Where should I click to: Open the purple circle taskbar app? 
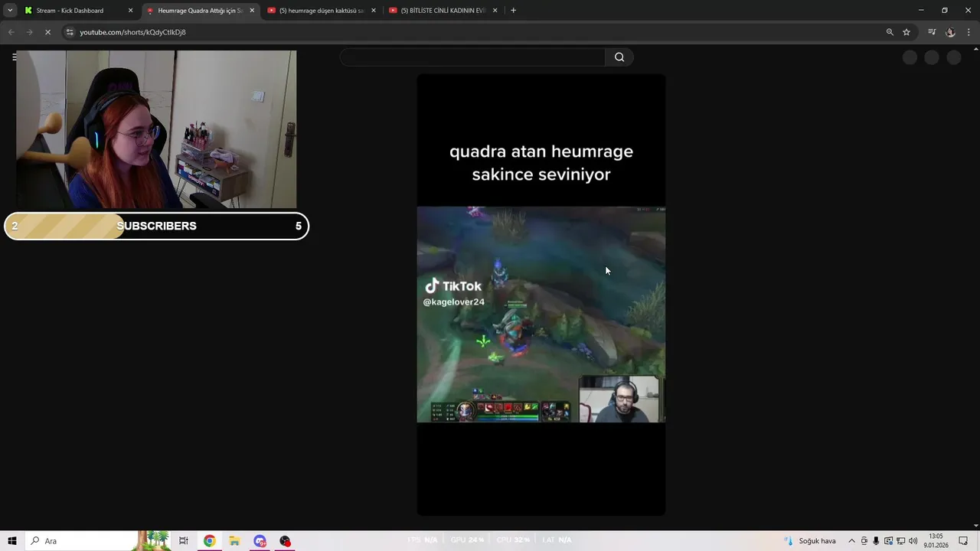tap(260, 541)
